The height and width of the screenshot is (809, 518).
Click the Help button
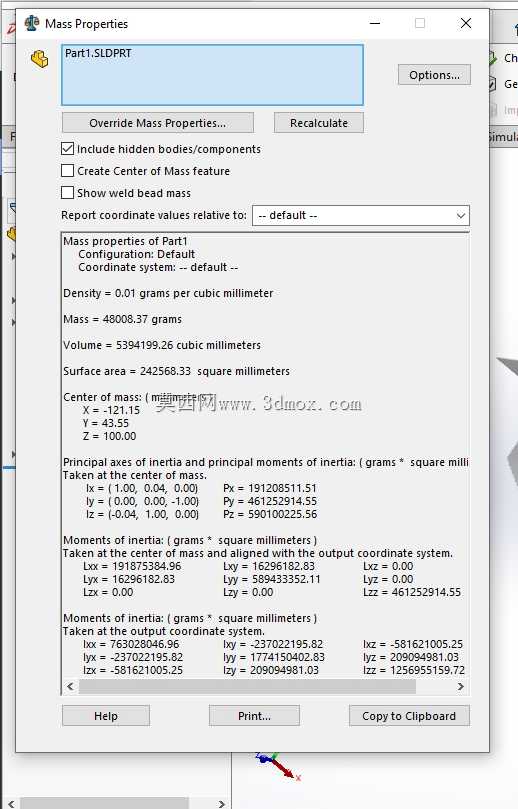click(106, 716)
